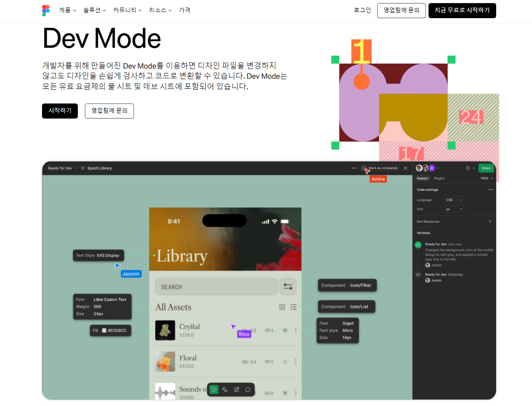Click the Figma logo in the navbar
532x406 pixels.
(x=46, y=11)
